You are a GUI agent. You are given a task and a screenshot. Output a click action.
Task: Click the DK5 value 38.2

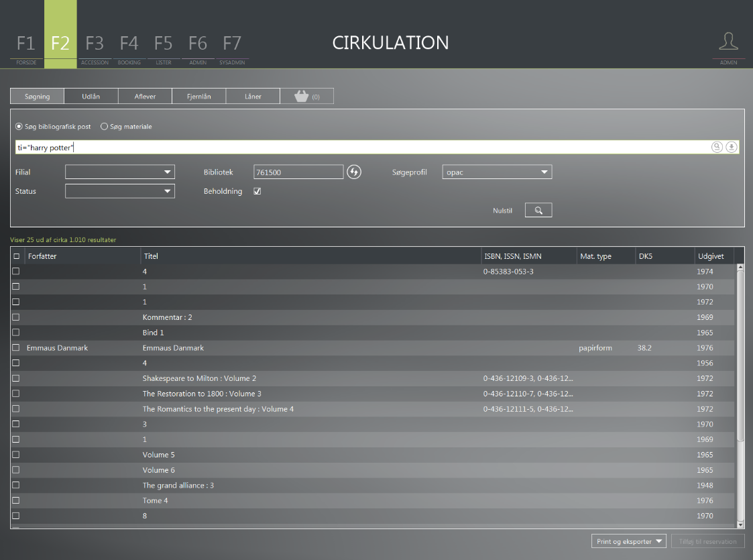644,347
